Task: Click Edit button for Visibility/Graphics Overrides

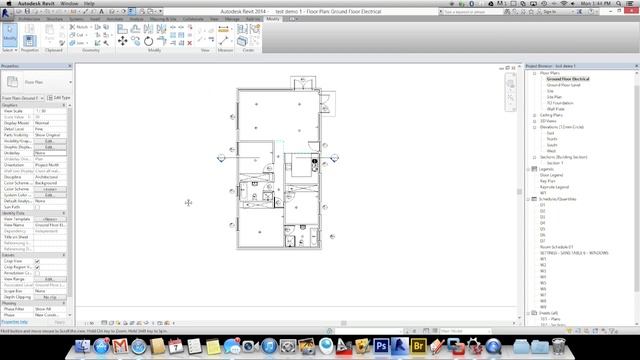Action: 49,141
